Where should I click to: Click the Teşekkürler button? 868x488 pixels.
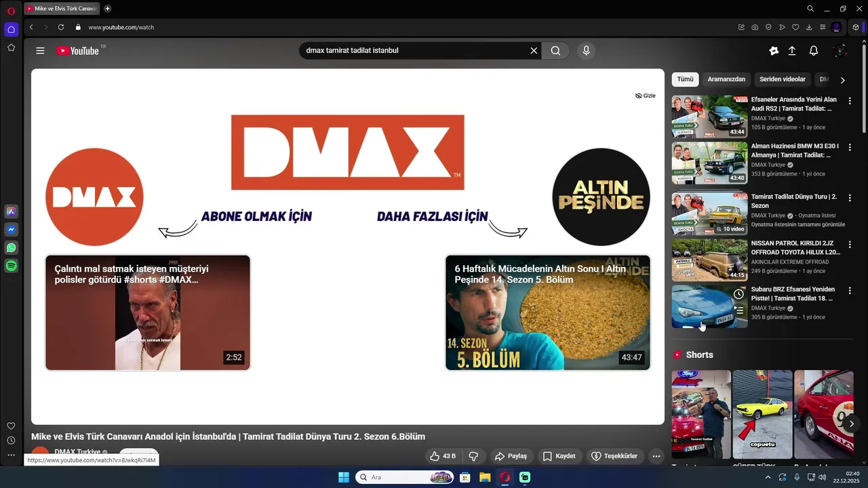point(614,456)
